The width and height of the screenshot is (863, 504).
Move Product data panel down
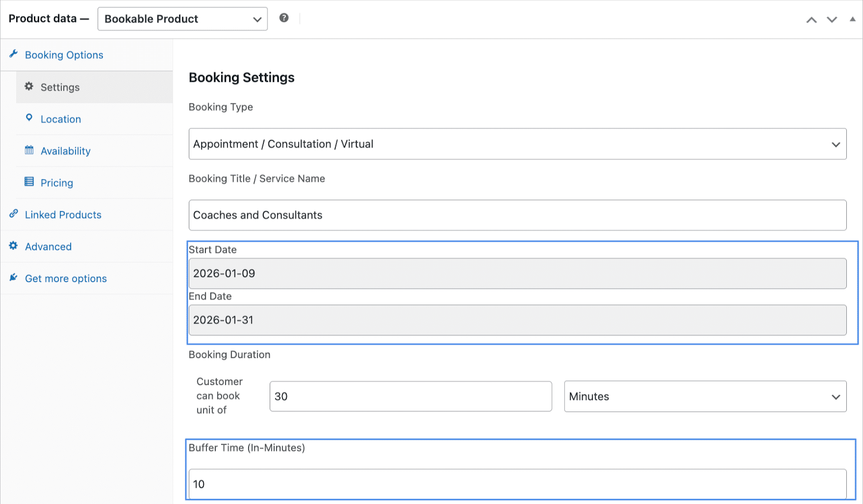click(x=832, y=19)
